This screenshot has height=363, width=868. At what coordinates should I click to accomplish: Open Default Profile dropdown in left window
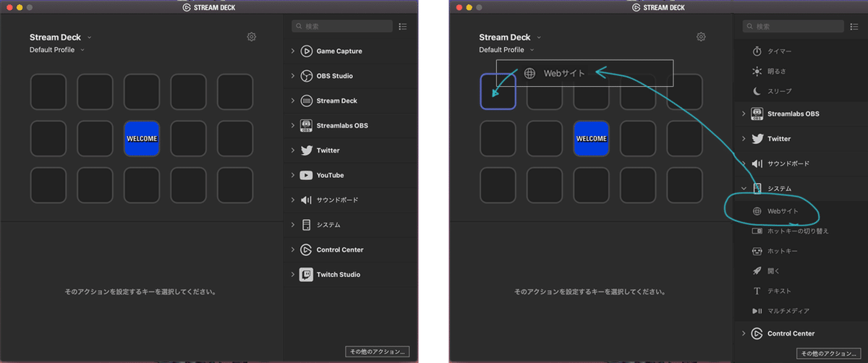coord(82,50)
